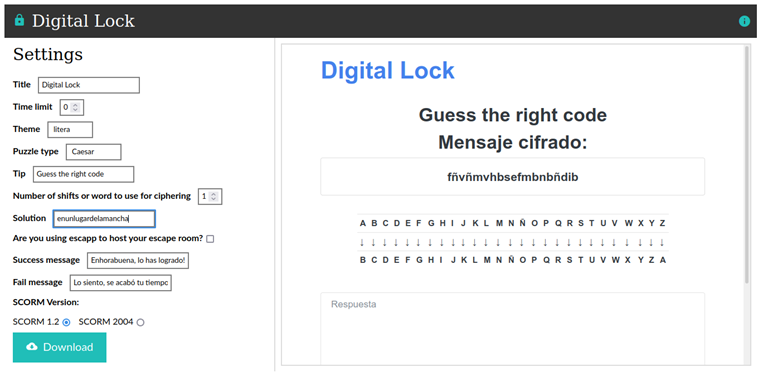Open the Theme litera dropdown
Viewport: 758px width, 372px height.
(70, 129)
